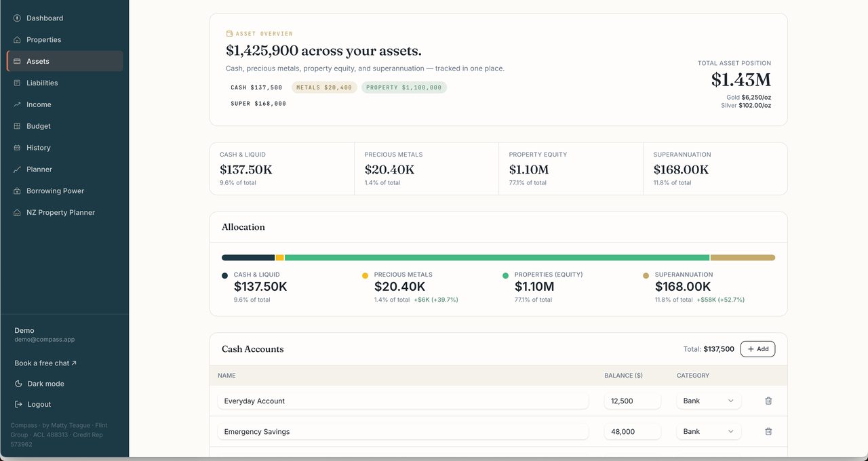
Task: Click the Planner chart icon
Action: (x=17, y=169)
